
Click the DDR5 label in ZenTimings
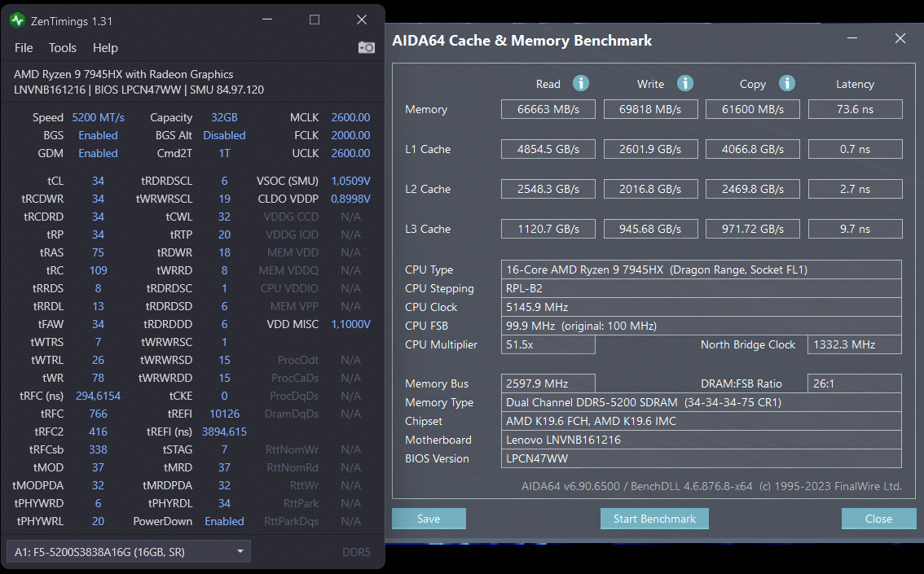coord(356,552)
